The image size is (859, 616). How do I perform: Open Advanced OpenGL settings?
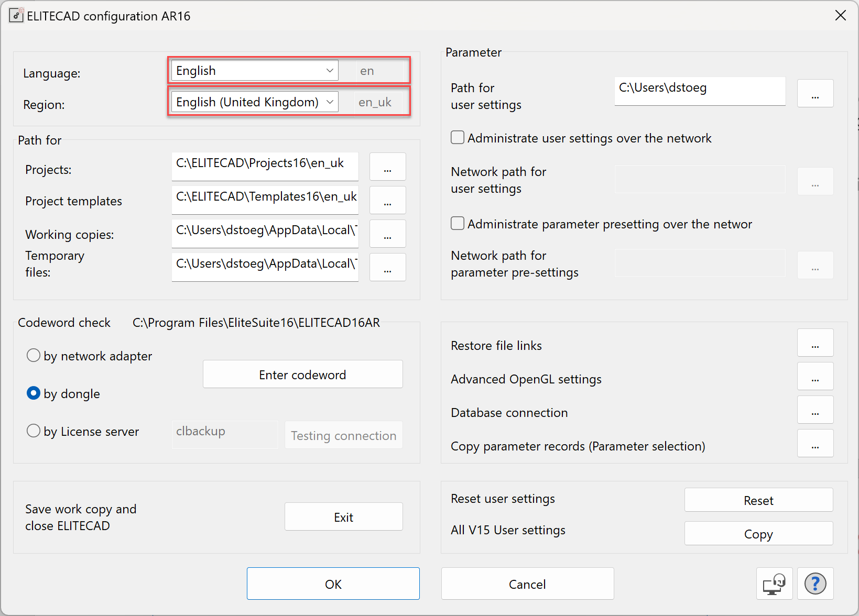tap(815, 376)
